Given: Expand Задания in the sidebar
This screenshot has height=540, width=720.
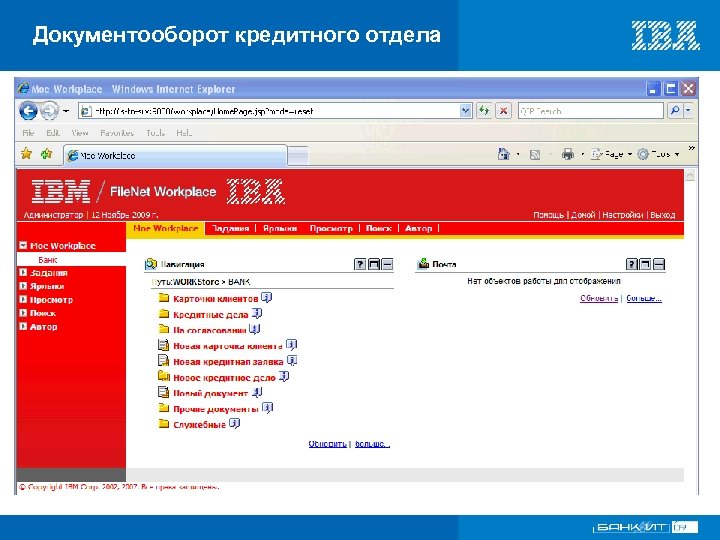Looking at the screenshot, I should point(23,272).
